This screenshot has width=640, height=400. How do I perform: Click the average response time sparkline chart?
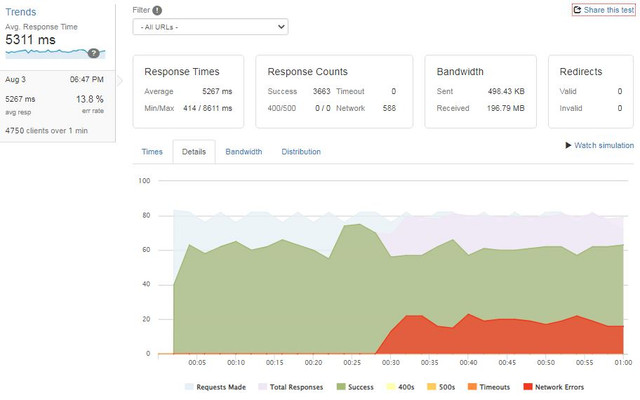(55, 53)
